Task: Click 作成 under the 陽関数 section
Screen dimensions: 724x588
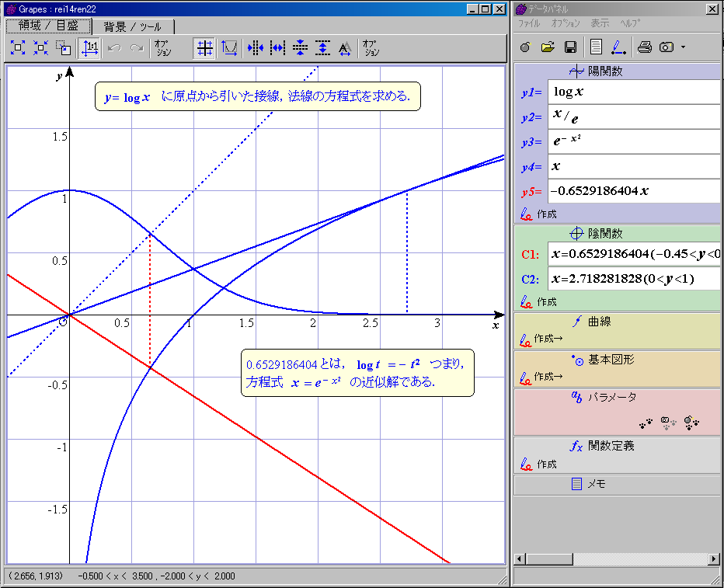Action: coord(539,214)
